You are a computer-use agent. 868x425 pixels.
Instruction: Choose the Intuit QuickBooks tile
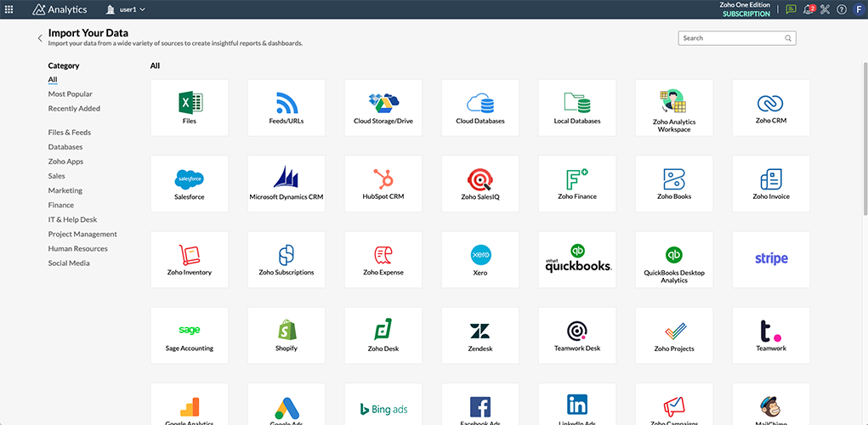(x=576, y=259)
